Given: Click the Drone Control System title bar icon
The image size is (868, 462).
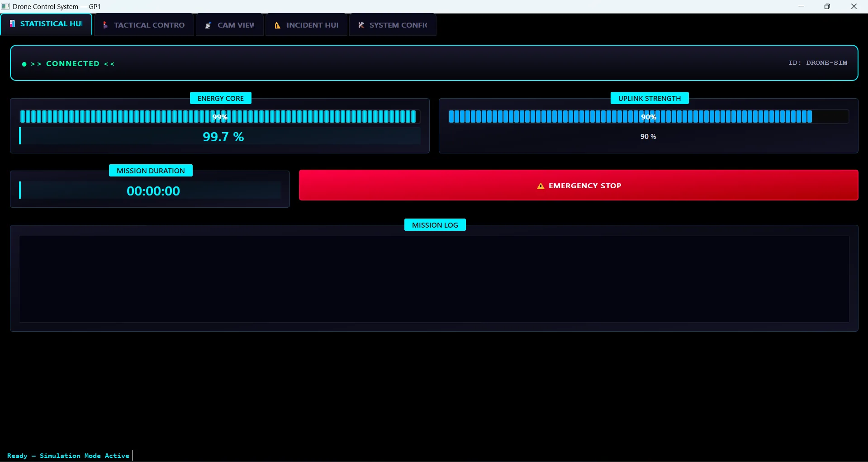Looking at the screenshot, I should [x=5, y=6].
